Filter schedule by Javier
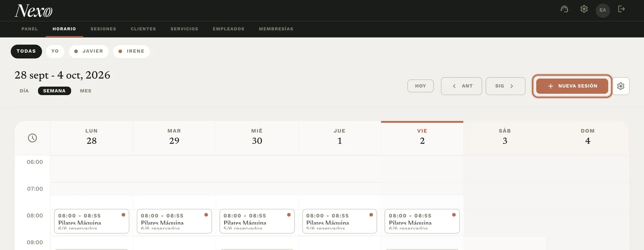The height and width of the screenshot is (250, 644). point(89,51)
